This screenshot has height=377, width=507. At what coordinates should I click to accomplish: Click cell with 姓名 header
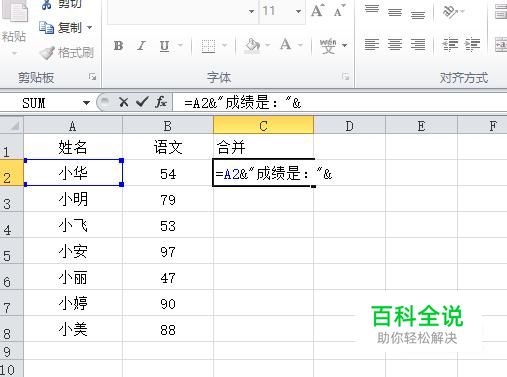[73, 147]
